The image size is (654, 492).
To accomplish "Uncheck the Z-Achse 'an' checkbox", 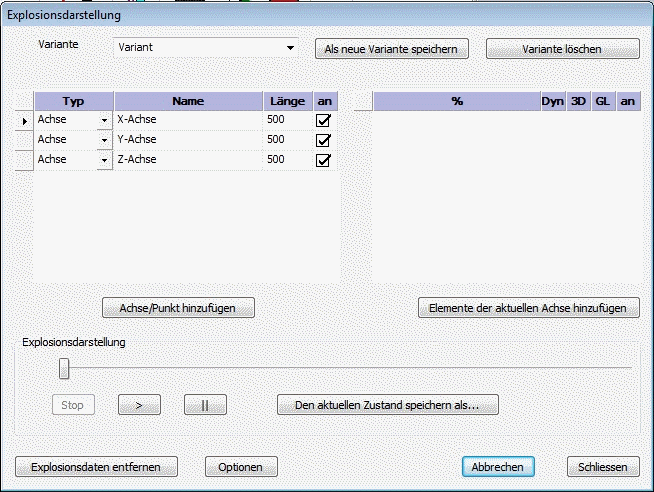I will 323,161.
